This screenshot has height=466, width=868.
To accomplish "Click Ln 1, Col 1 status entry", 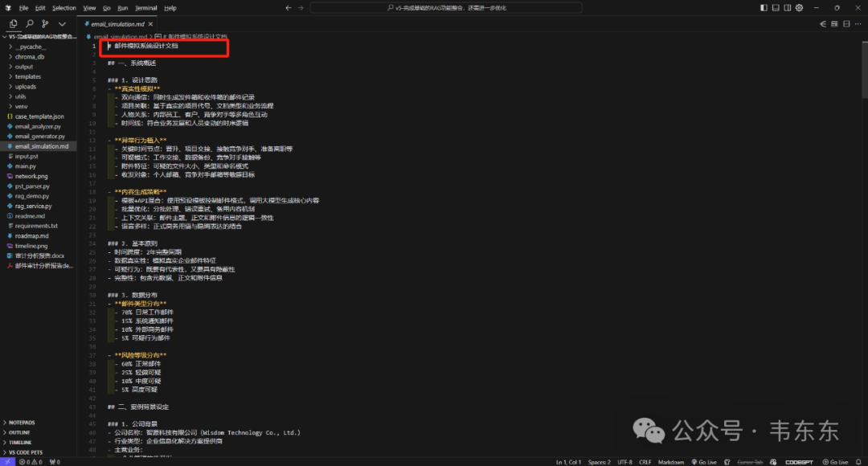I will pyautogui.click(x=568, y=462).
